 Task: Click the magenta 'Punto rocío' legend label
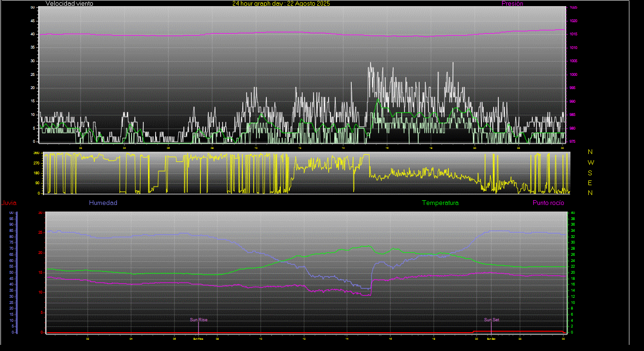(548, 203)
